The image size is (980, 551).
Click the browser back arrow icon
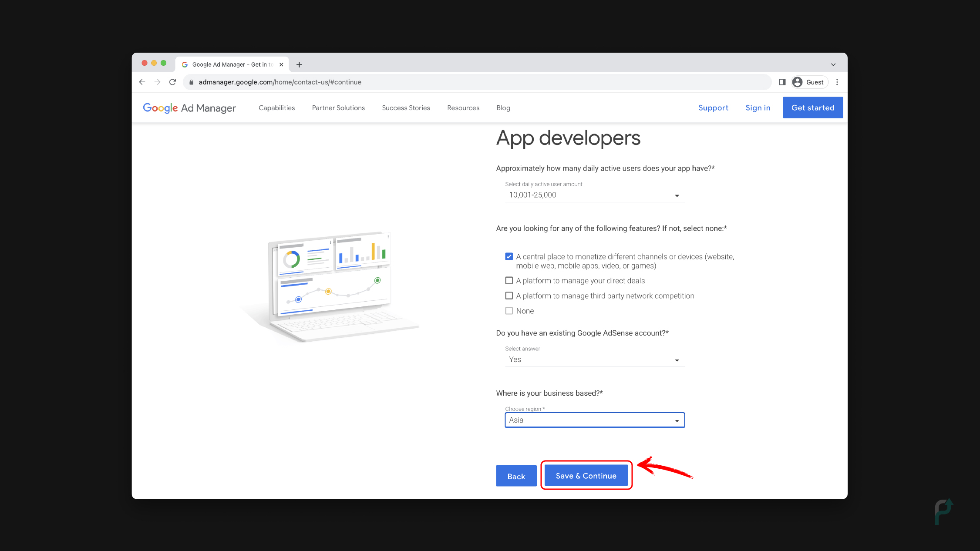pos(142,82)
